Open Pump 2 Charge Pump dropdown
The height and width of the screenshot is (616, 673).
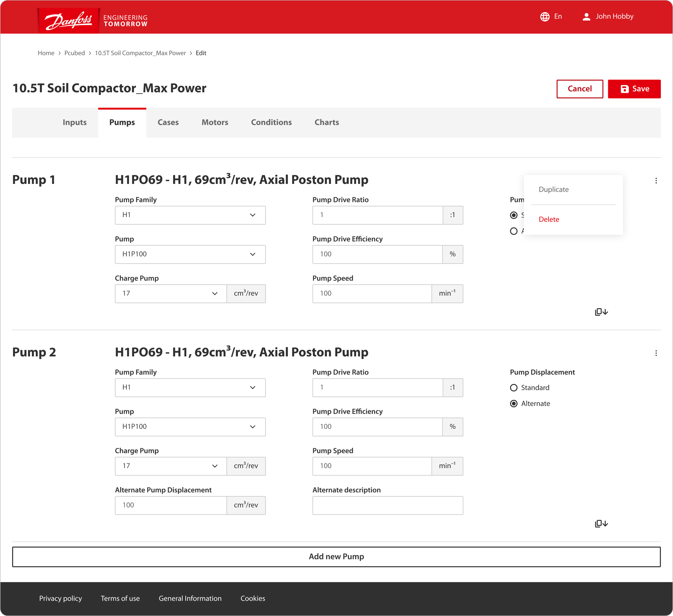click(171, 466)
